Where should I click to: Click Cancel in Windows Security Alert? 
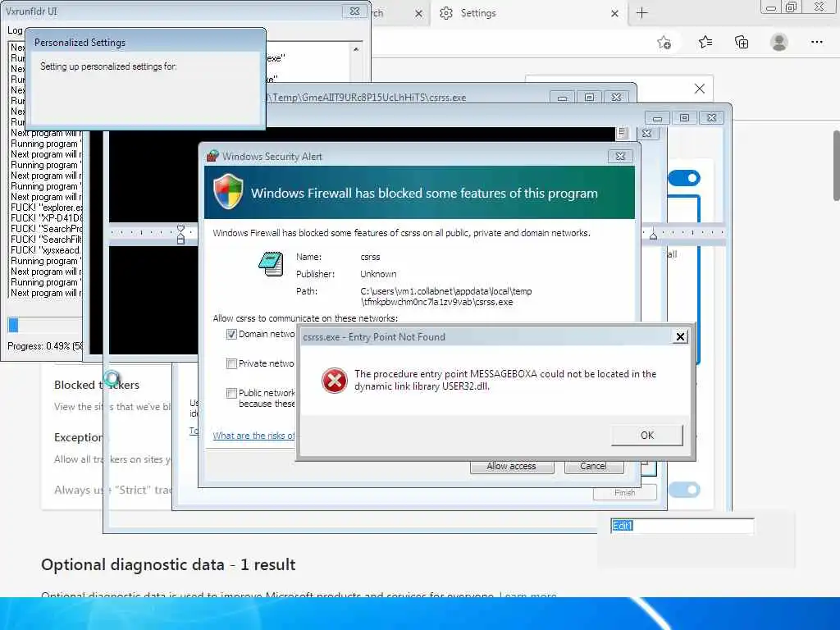point(594,467)
